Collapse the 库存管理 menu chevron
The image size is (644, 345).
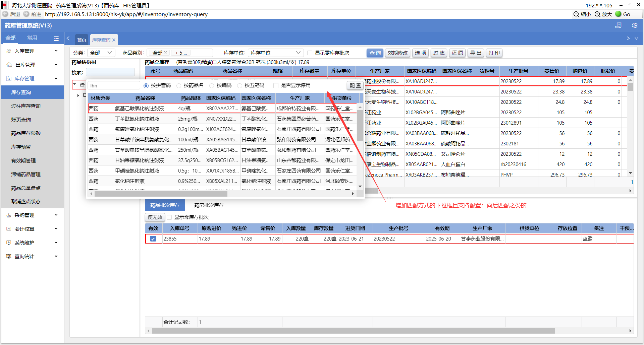[x=56, y=78]
